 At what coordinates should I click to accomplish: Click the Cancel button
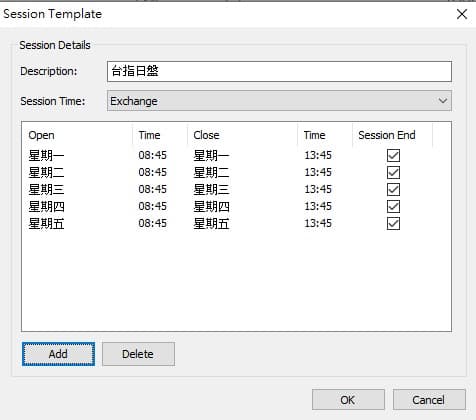(x=429, y=400)
